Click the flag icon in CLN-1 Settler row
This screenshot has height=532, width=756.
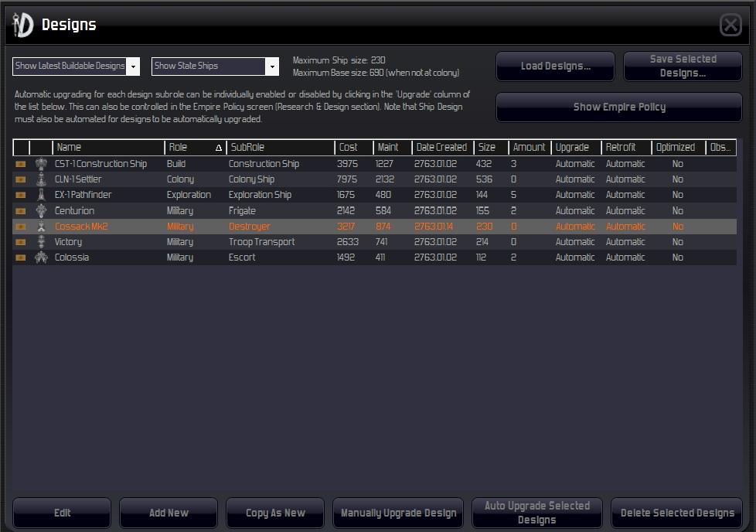(x=21, y=179)
